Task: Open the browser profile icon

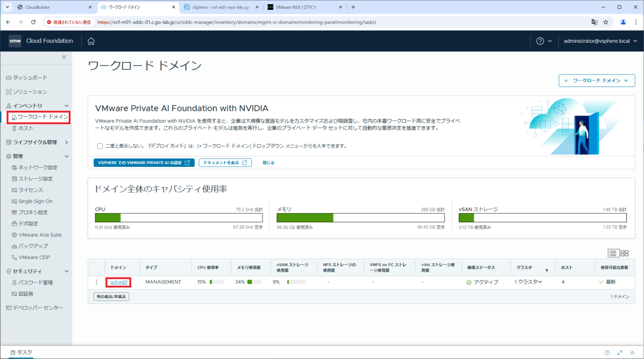Action: 623,22
